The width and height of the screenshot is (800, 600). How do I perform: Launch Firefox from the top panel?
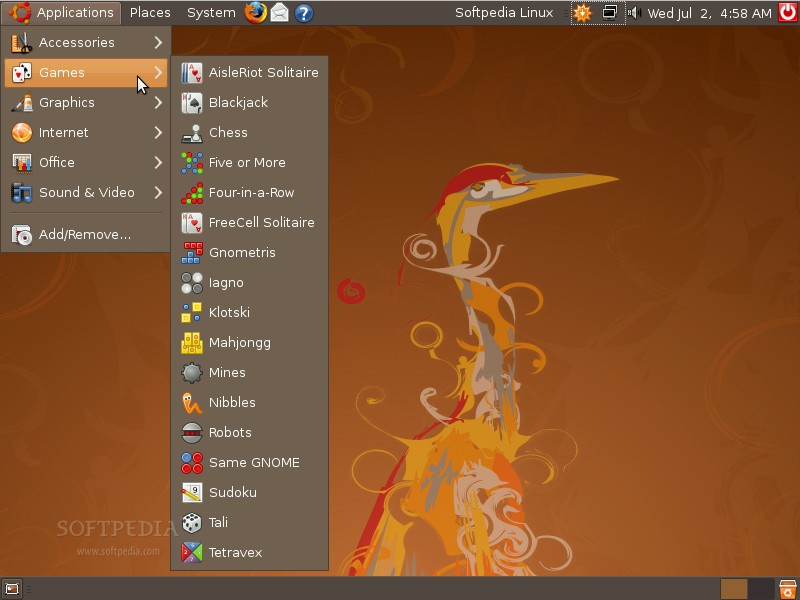[258, 13]
